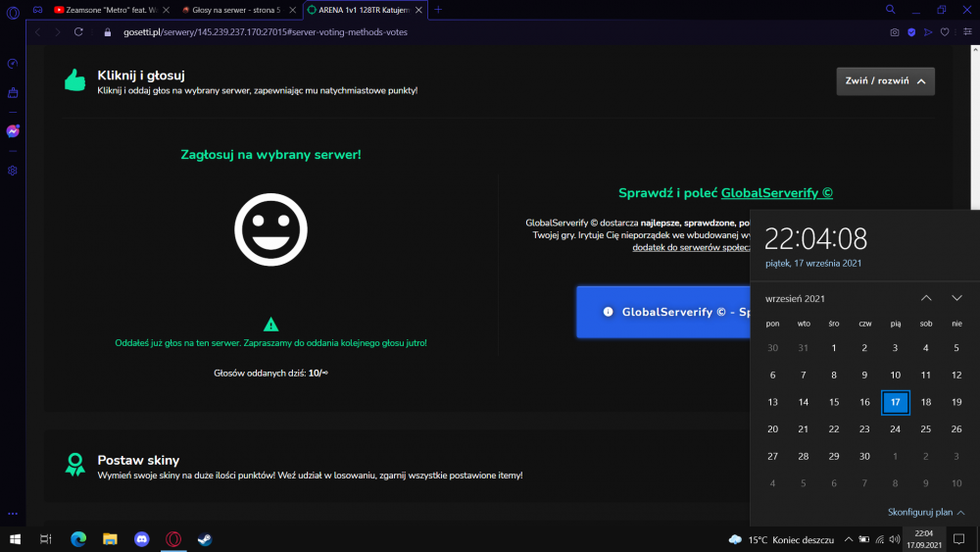The width and height of the screenshot is (980, 552).
Task: Click the wrzesień 2021 month header
Action: click(x=795, y=299)
